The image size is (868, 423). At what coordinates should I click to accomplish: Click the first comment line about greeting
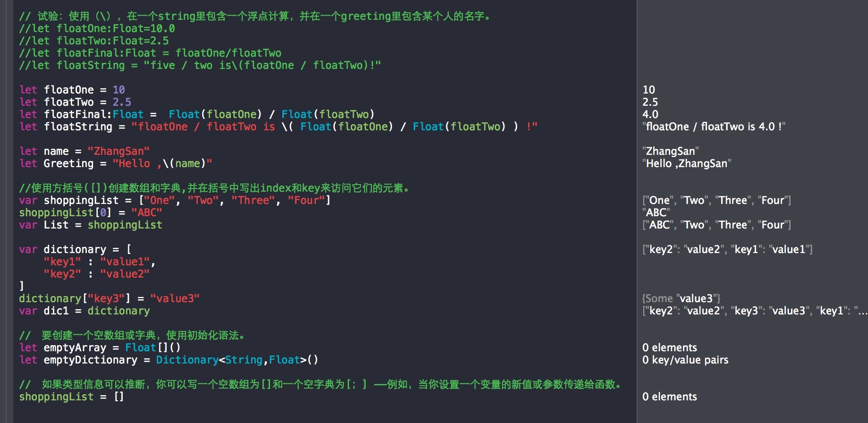tap(255, 16)
